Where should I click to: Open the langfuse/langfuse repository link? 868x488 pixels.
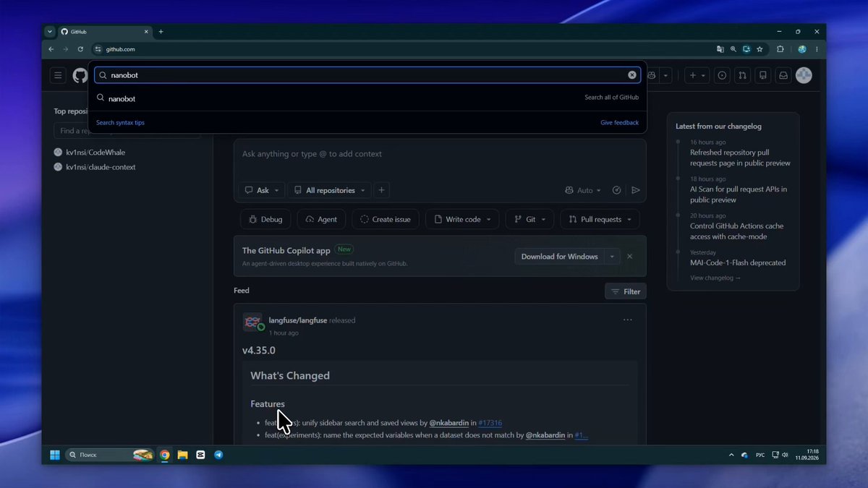(x=298, y=320)
